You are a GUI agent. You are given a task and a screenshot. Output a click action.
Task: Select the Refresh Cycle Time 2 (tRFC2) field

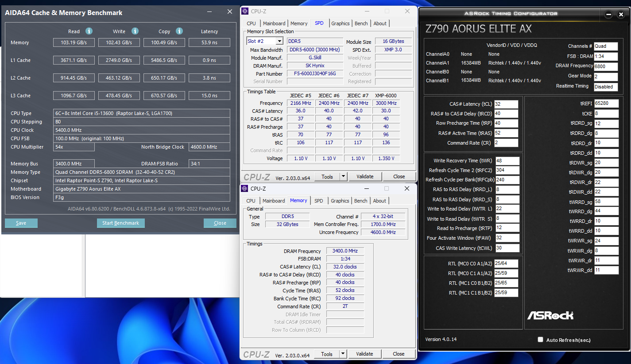pyautogui.click(x=507, y=170)
